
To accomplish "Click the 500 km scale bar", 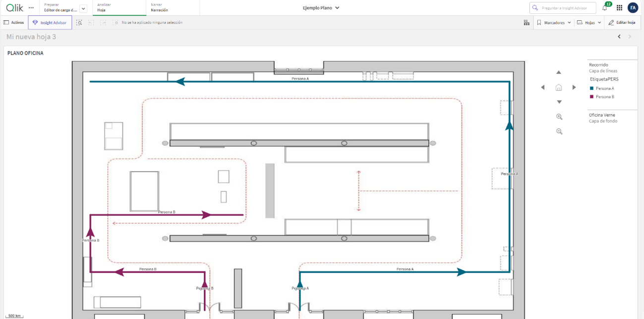I will point(14,316).
